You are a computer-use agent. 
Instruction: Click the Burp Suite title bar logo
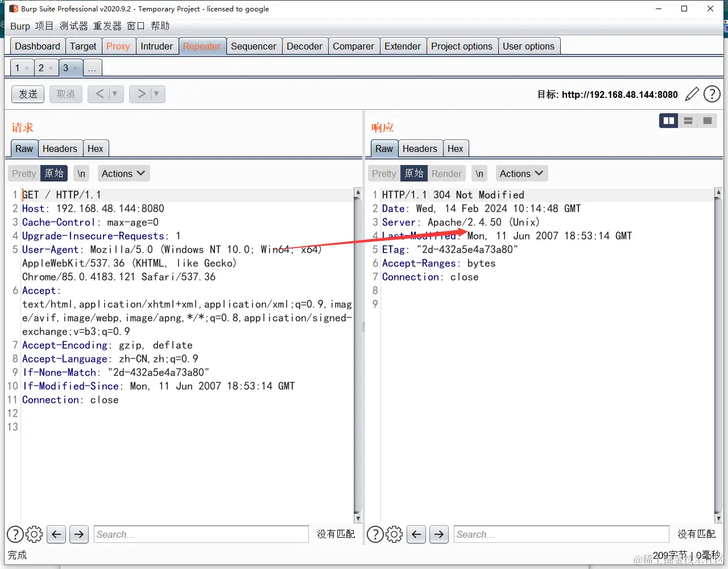coord(14,9)
